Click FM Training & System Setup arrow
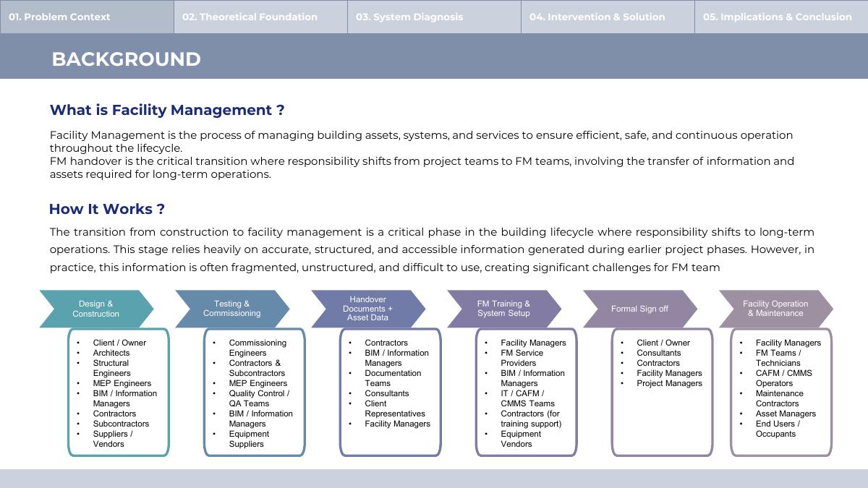Image resolution: width=868 pixels, height=488 pixels. click(504, 309)
